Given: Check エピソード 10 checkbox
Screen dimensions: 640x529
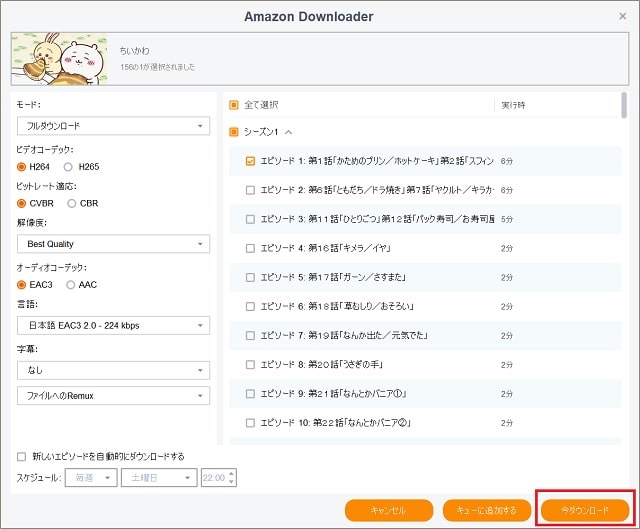Looking at the screenshot, I should click(x=250, y=423).
